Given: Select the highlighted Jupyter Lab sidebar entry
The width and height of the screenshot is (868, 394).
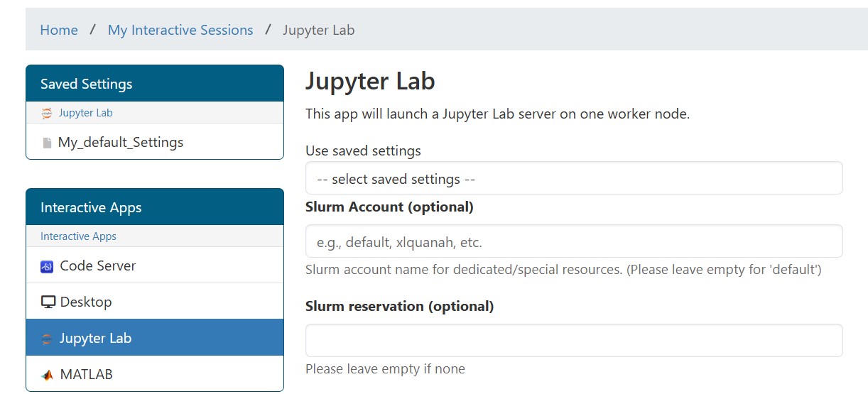Looking at the screenshot, I should point(95,339).
